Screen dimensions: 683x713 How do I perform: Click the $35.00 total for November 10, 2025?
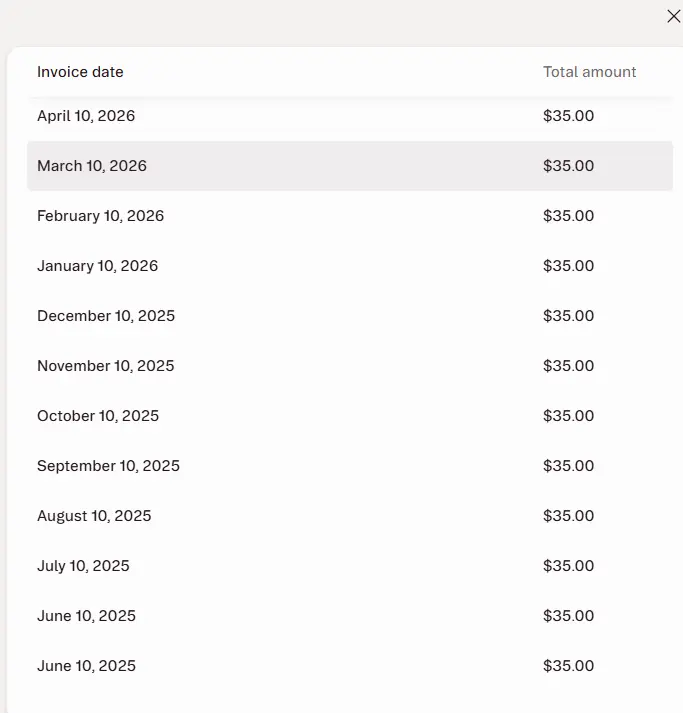pyautogui.click(x=568, y=366)
